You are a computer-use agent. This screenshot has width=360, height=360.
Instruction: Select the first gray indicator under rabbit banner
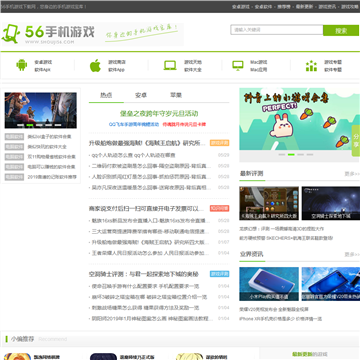(282, 155)
